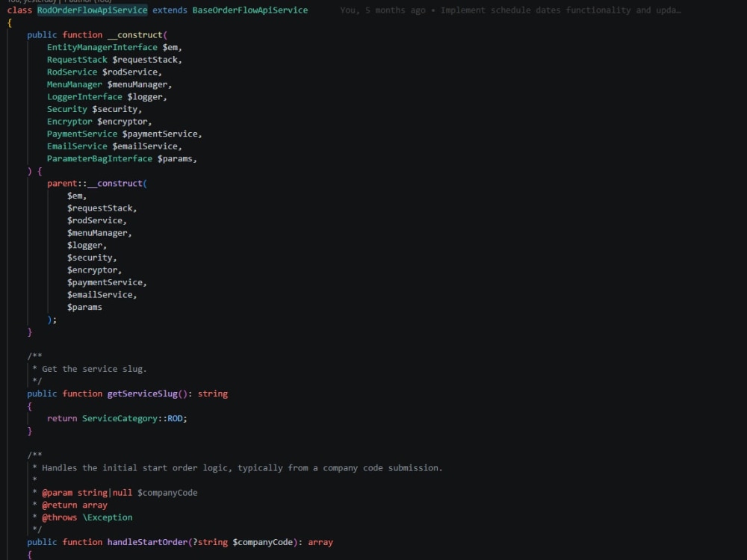Click $encryptor argument in parent constructor call
This screenshot has height=560, width=747.
point(94,270)
